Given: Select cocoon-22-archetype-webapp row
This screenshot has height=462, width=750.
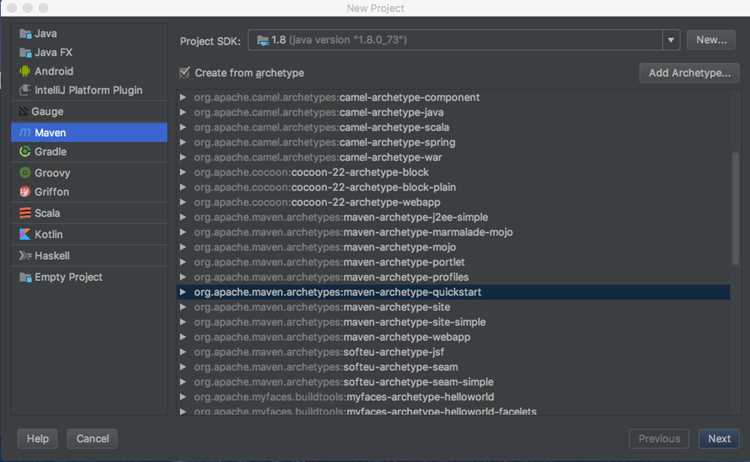Looking at the screenshot, I should [x=453, y=202].
